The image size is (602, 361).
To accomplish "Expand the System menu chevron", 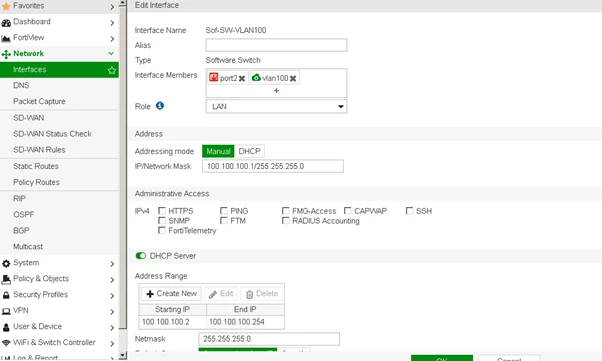I will (x=112, y=264).
